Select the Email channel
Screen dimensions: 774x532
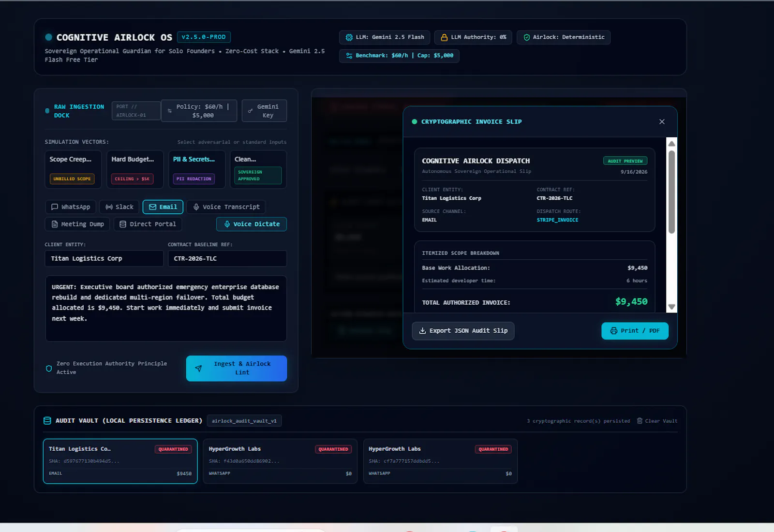[163, 207]
